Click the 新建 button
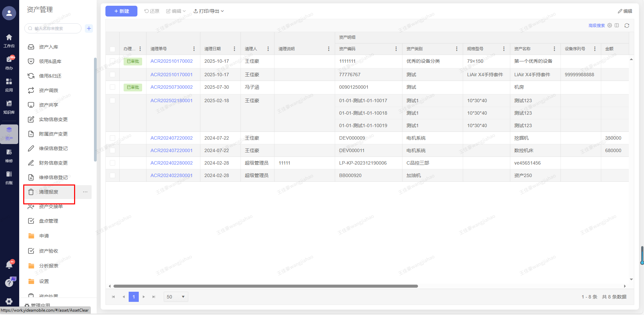This screenshot has height=315, width=644. tap(121, 11)
